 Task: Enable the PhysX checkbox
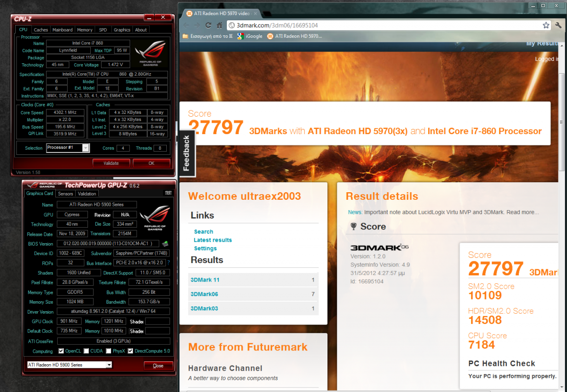coord(109,351)
